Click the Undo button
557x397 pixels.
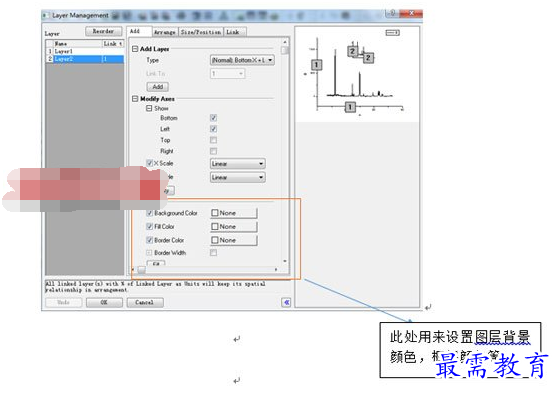pos(64,303)
